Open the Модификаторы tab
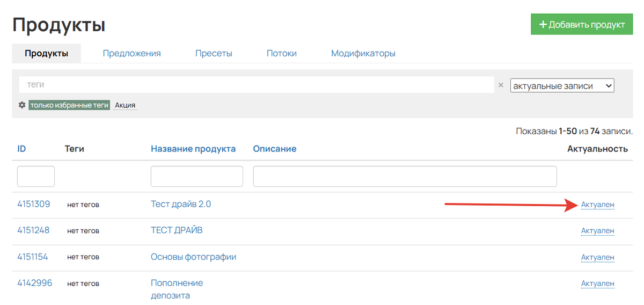The width and height of the screenshot is (644, 305). (x=363, y=53)
